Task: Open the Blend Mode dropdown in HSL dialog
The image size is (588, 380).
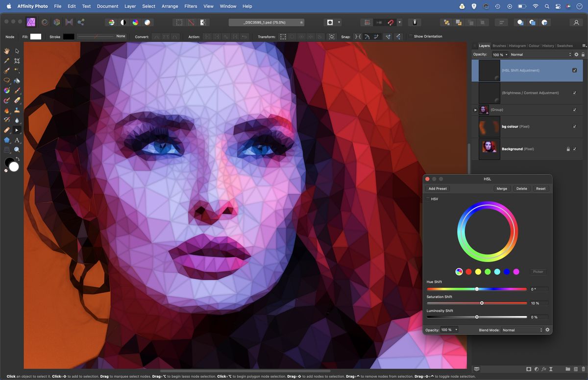Action: coord(522,330)
